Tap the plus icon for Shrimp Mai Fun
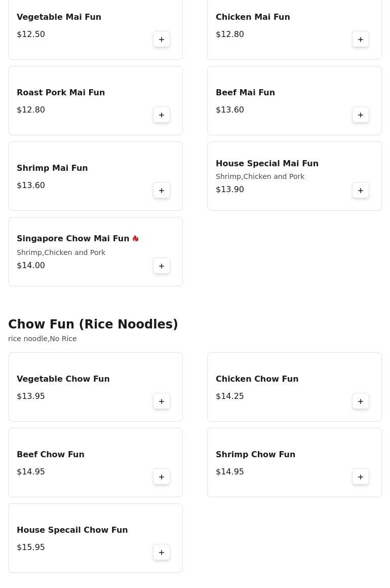 point(162,191)
